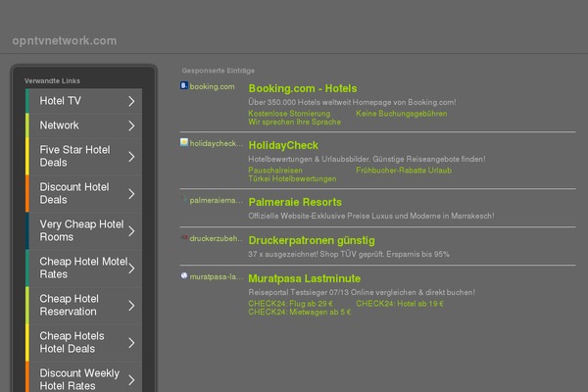Image resolution: width=588 pixels, height=392 pixels.
Task: Open Very Cheap Hotel Rooms link
Action: click(x=81, y=230)
